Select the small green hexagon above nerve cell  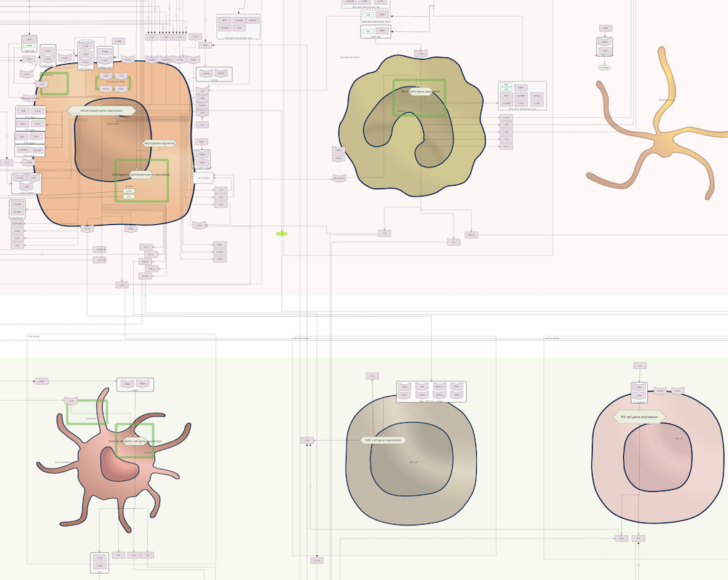604,67
